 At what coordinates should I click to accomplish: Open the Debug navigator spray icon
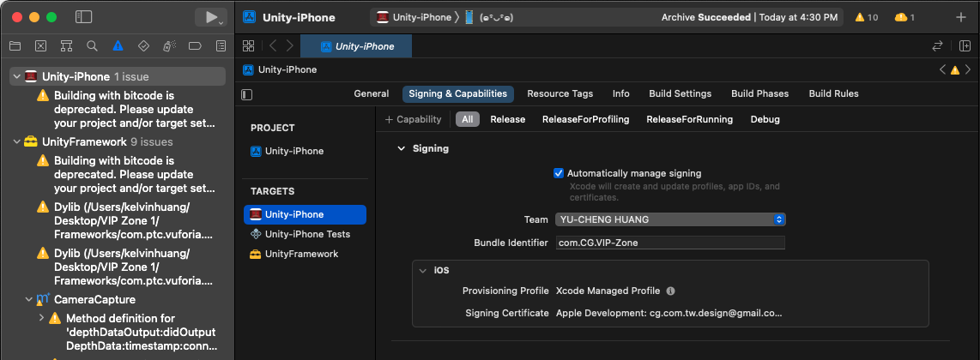point(169,45)
